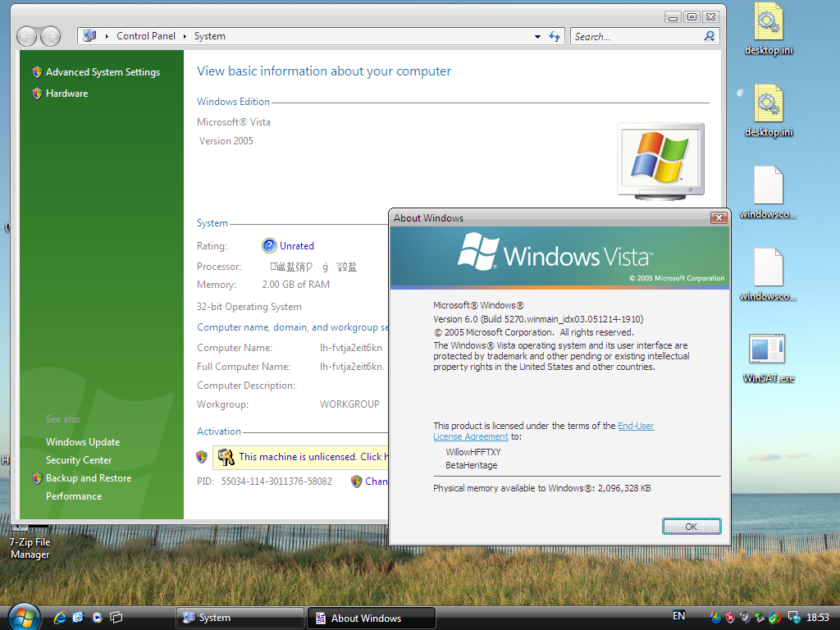
Task: Click Control Panel in the breadcrumb
Action: (146, 36)
